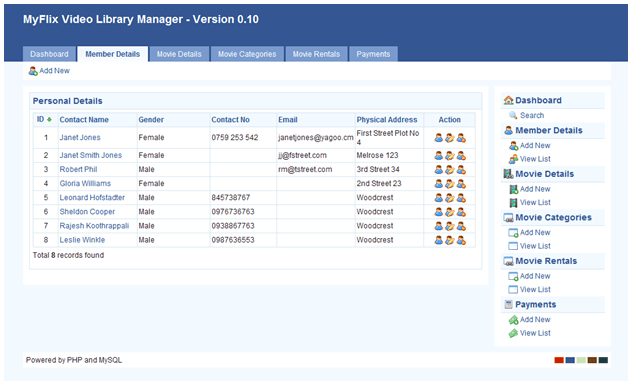Switch to the Dashboard tab
Viewport: 632px width, 388px height.
pyautogui.click(x=49, y=54)
